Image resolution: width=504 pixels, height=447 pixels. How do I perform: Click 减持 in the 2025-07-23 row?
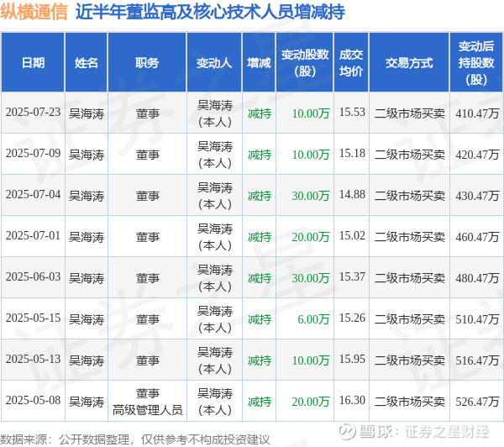tap(260, 113)
